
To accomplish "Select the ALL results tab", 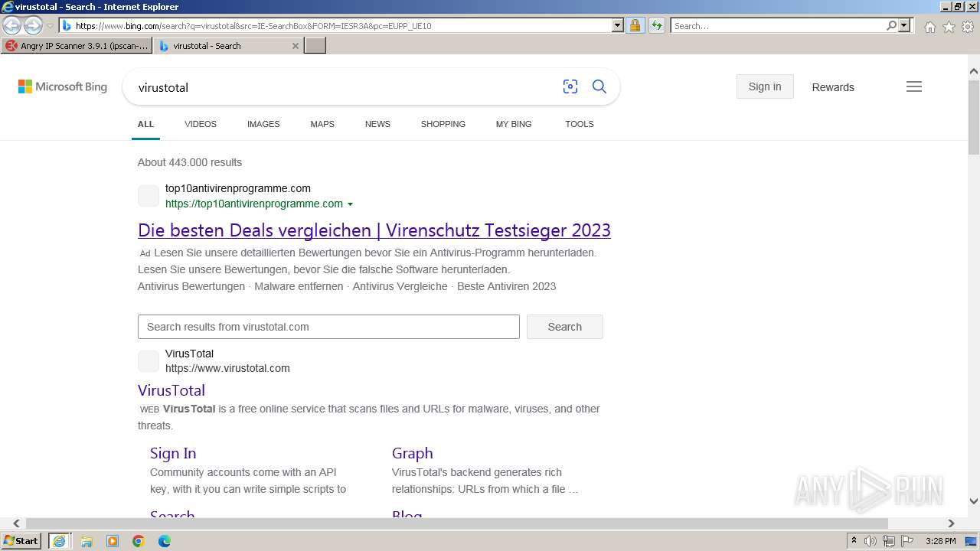I will coord(145,124).
